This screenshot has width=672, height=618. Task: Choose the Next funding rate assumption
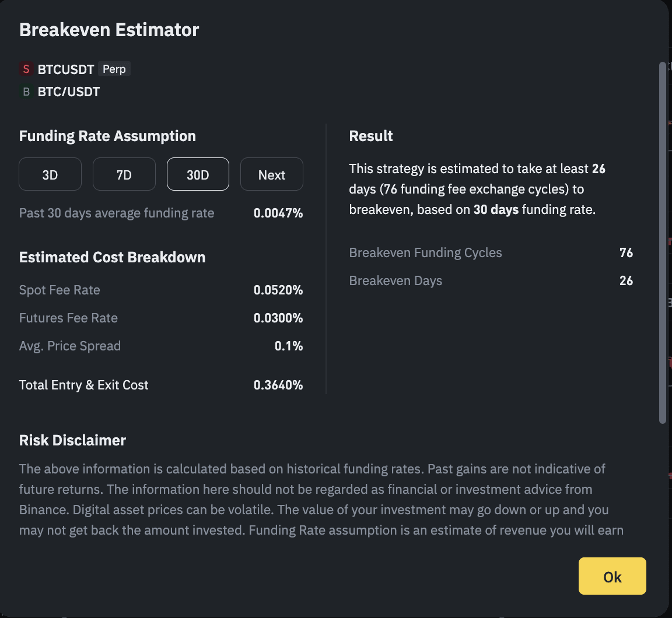click(x=272, y=174)
